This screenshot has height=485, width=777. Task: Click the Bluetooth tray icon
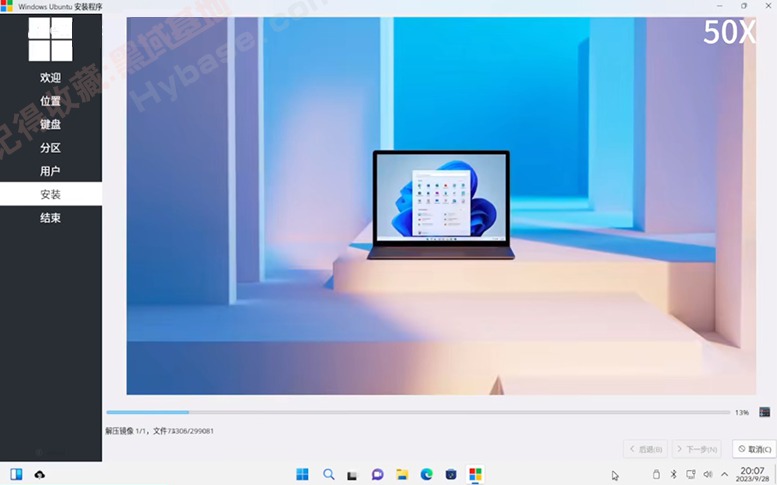[673, 474]
